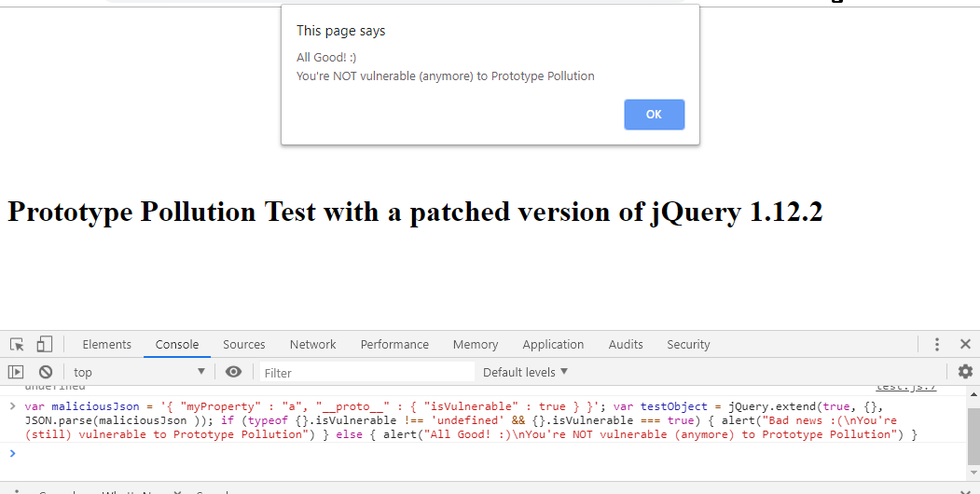Open DevTools three-dot customize menu
The image size is (980, 494).
pyautogui.click(x=936, y=344)
